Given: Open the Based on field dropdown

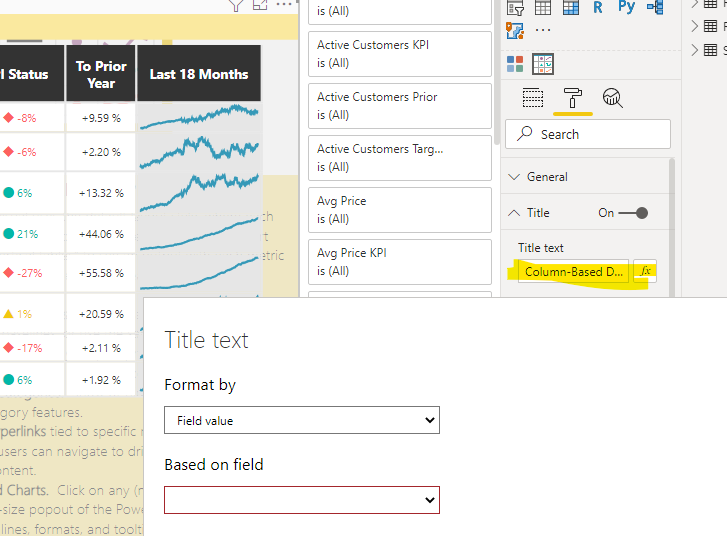Looking at the screenshot, I should [x=302, y=500].
